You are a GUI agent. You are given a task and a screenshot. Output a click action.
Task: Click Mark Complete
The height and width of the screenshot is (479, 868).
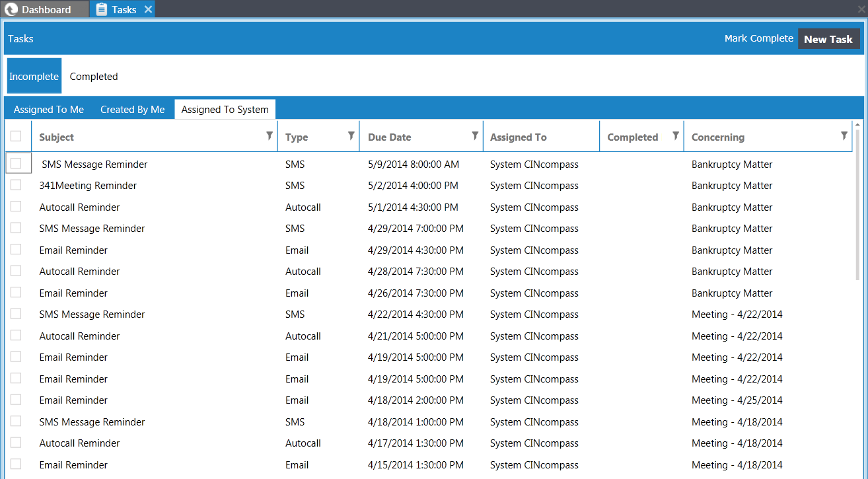pos(758,38)
